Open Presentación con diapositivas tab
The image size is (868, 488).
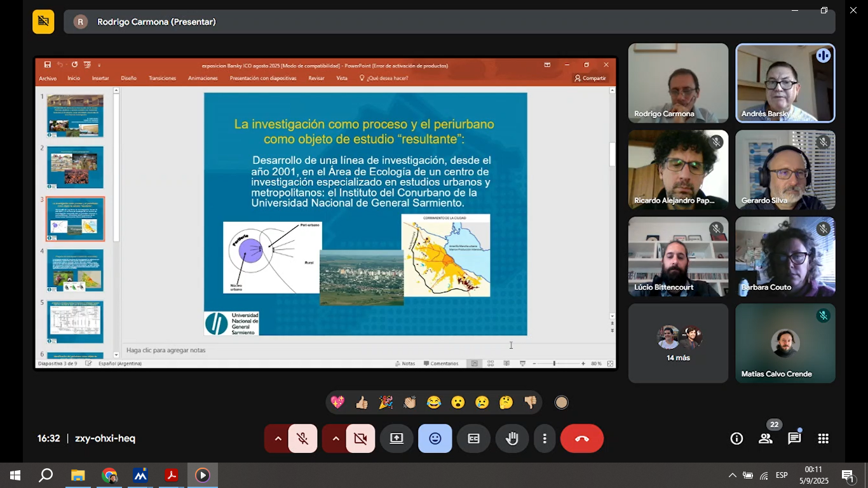point(263,78)
